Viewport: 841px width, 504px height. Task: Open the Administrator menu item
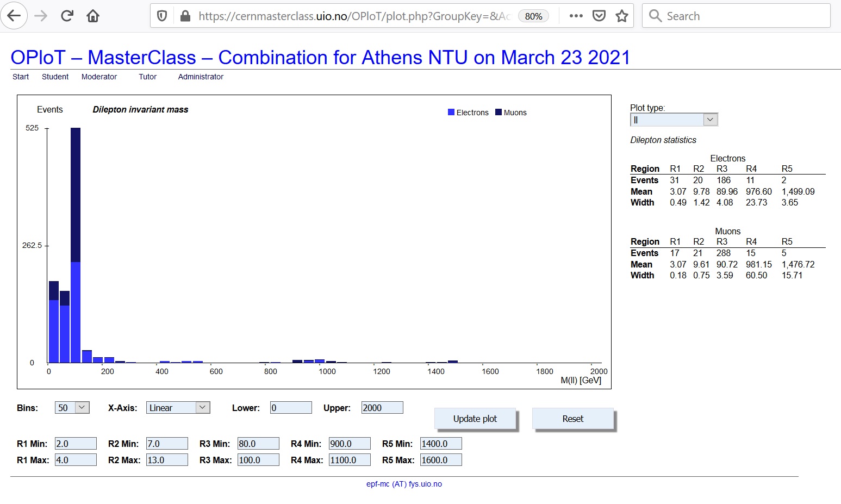click(201, 77)
